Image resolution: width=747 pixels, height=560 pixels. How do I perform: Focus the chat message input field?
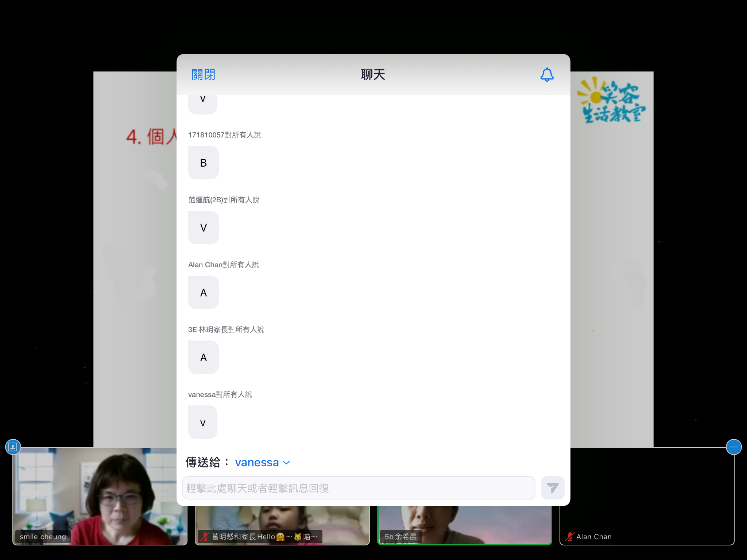click(359, 488)
